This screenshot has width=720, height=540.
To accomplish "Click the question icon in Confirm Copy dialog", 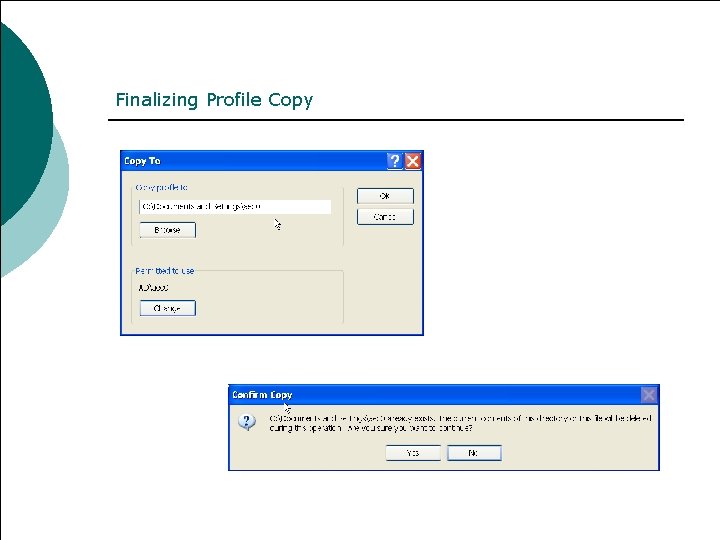I will (247, 422).
